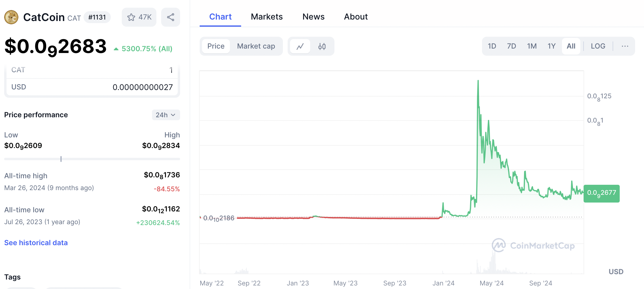Image resolution: width=644 pixels, height=289 pixels.
Task: Open the chart more options menu
Action: click(x=625, y=46)
